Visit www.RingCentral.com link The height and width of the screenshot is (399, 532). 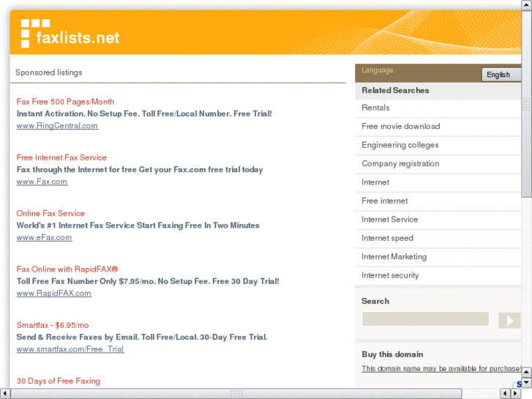tap(57, 126)
